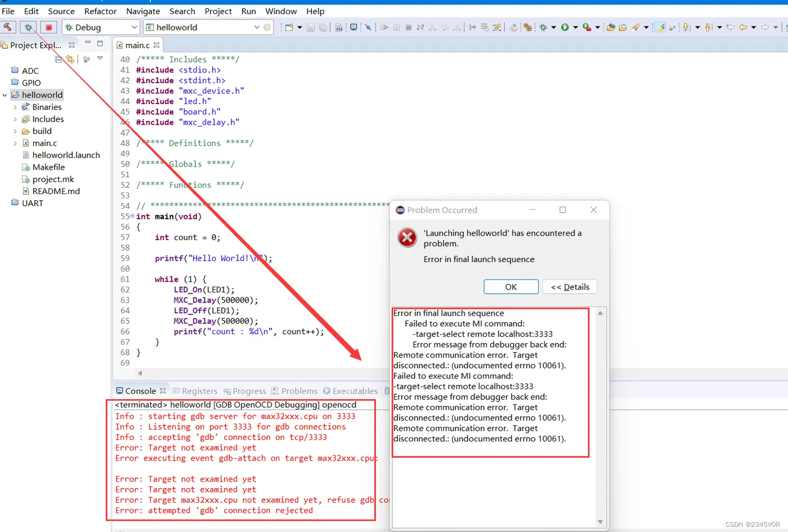Click the Search flashlight toolbar icon
The width and height of the screenshot is (788, 532).
coord(635,27)
